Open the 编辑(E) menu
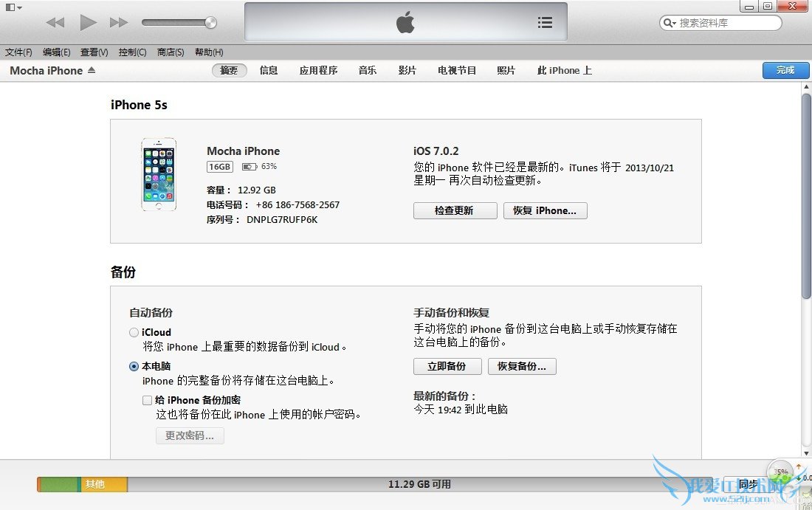Screen dimensions: 812x510 pyautogui.click(x=56, y=52)
